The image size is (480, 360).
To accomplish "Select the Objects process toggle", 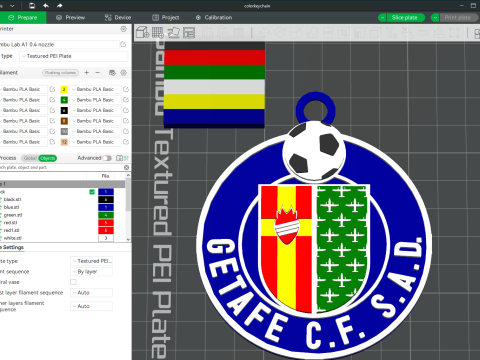I will point(48,158).
